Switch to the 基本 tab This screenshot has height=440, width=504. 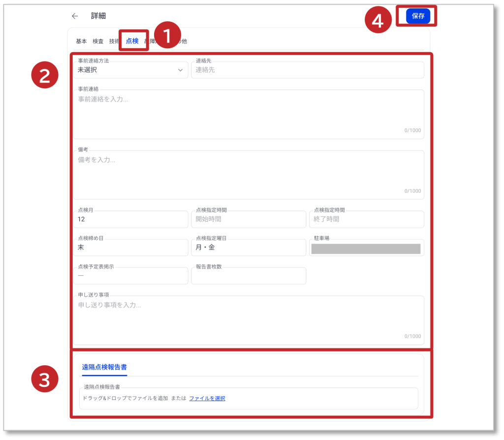81,41
